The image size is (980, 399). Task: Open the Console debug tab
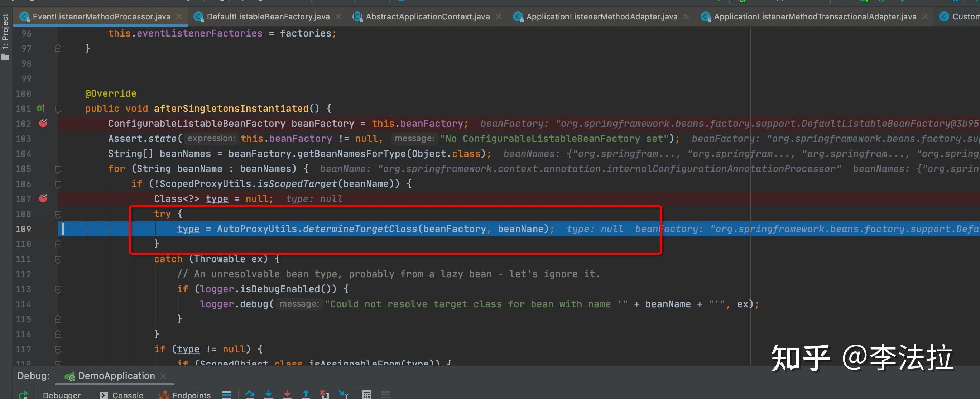coord(128,395)
